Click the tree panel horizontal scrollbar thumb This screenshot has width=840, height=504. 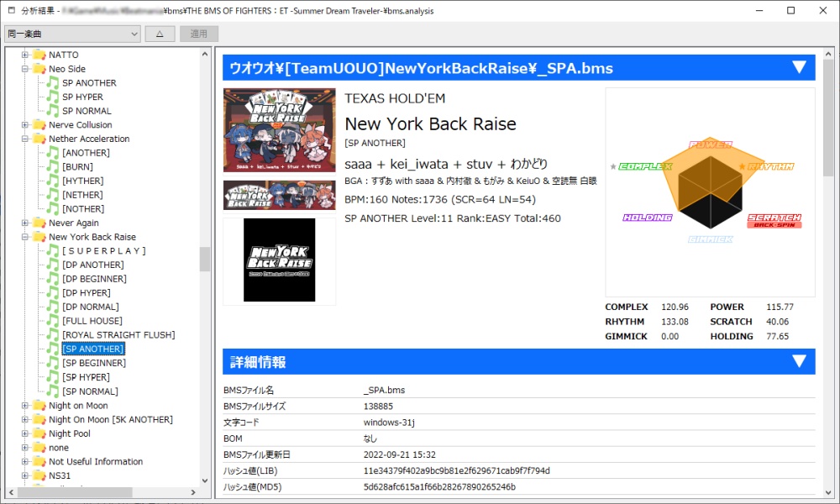coord(75,491)
